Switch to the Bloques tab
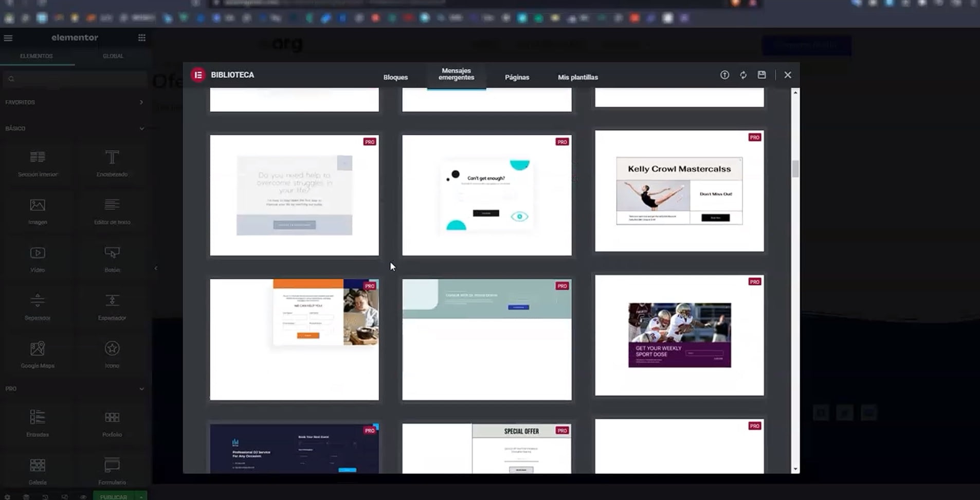 tap(395, 77)
